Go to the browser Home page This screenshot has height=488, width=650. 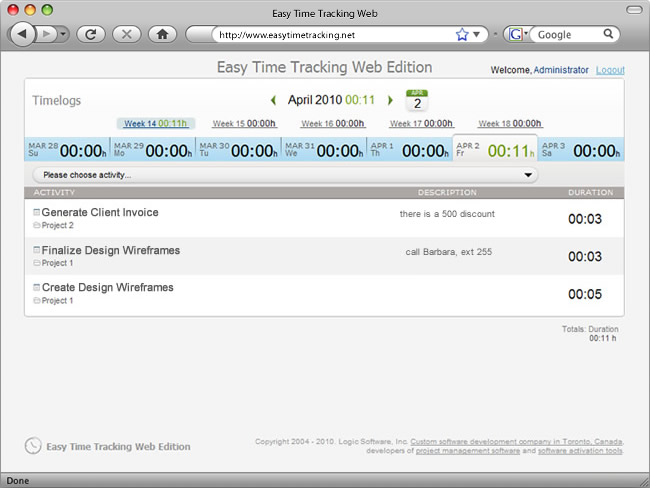pyautogui.click(x=162, y=34)
